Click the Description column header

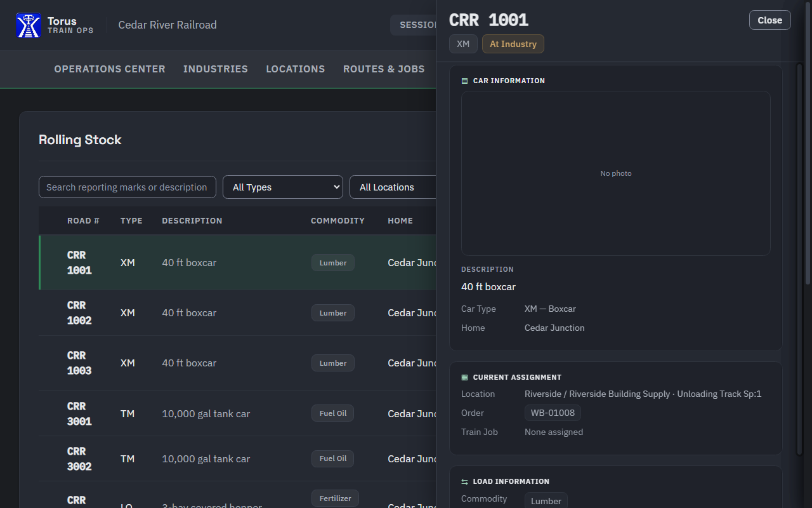[192, 221]
